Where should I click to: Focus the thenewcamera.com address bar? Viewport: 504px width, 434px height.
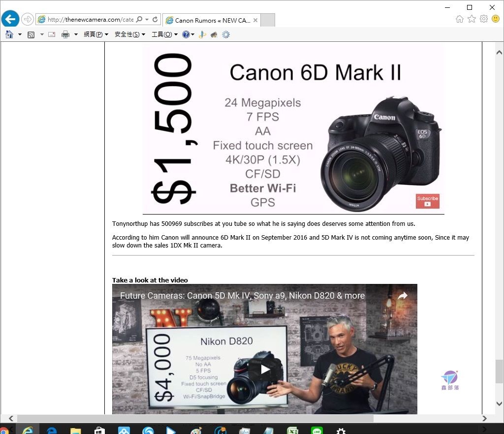tap(90, 20)
